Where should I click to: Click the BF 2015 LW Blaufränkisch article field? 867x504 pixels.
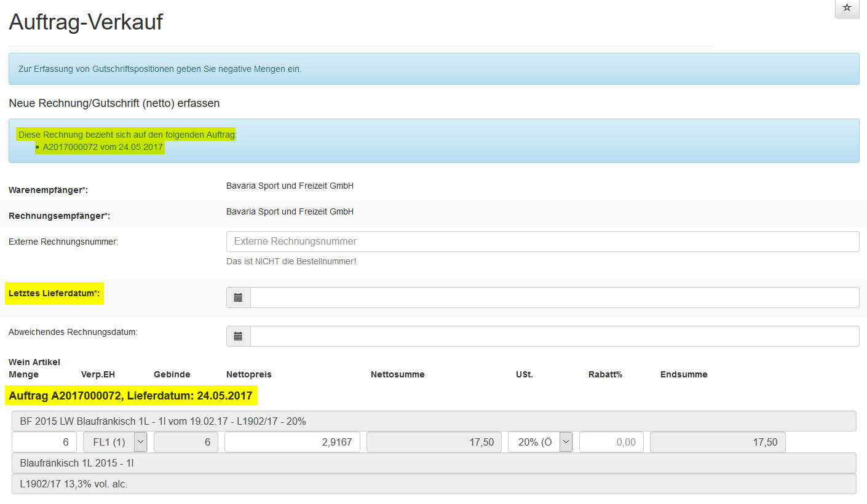click(x=434, y=422)
